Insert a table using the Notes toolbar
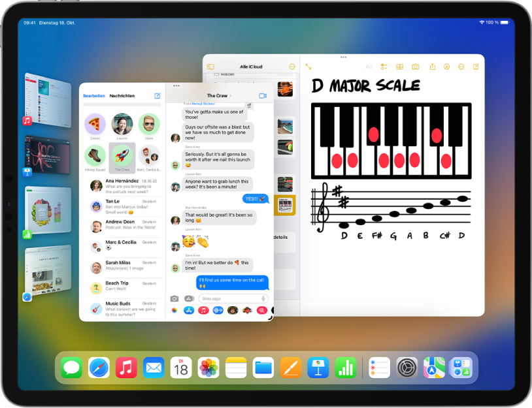The height and width of the screenshot is (408, 532). pyautogui.click(x=399, y=67)
